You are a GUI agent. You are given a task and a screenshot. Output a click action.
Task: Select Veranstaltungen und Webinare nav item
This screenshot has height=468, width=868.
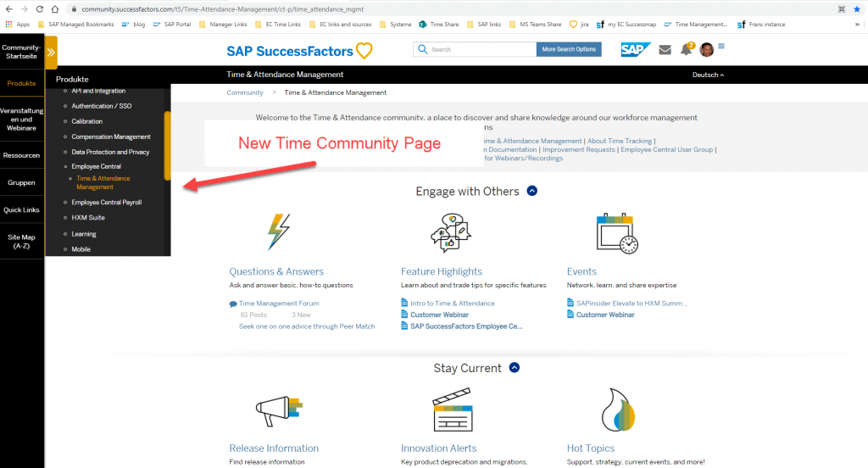[21, 119]
